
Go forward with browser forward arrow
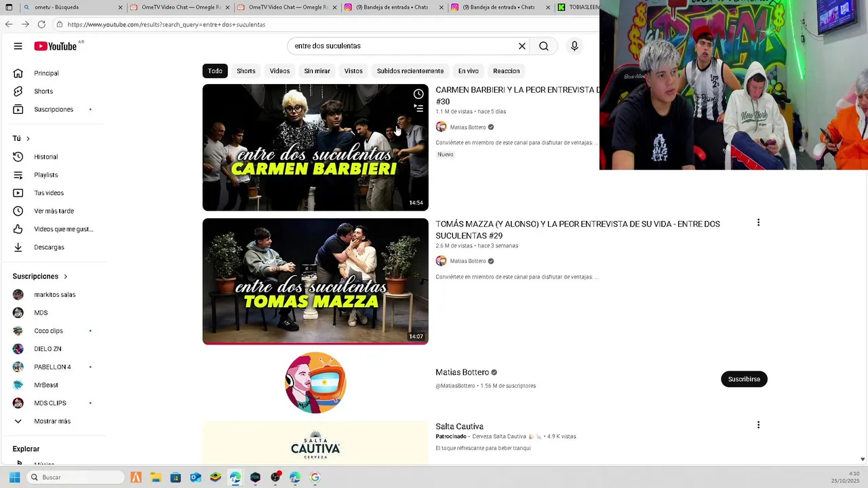click(25, 24)
